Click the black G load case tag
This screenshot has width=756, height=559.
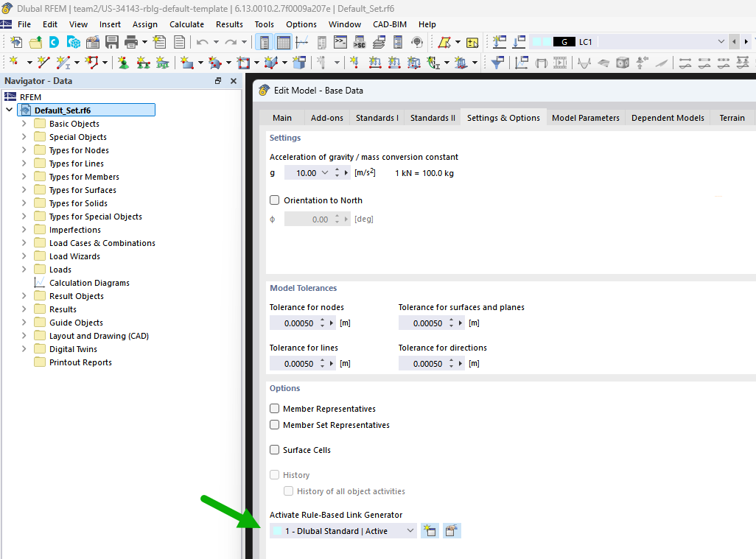pyautogui.click(x=564, y=42)
